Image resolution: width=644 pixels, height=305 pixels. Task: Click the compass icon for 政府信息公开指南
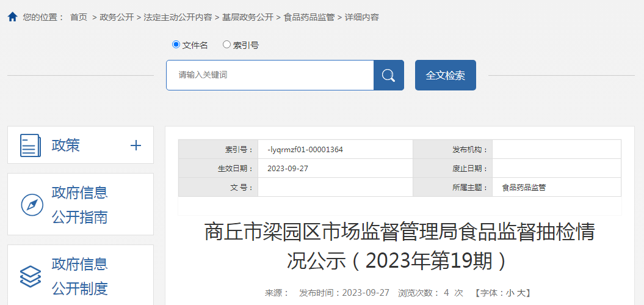tap(32, 205)
